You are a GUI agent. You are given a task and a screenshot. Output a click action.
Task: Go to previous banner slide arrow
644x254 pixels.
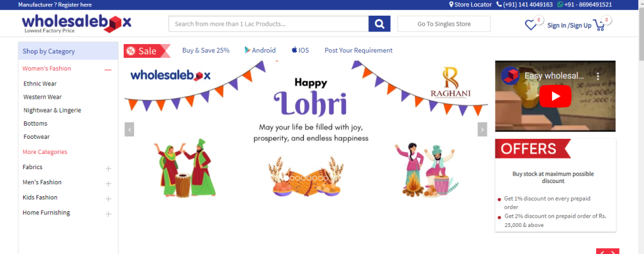(129, 130)
